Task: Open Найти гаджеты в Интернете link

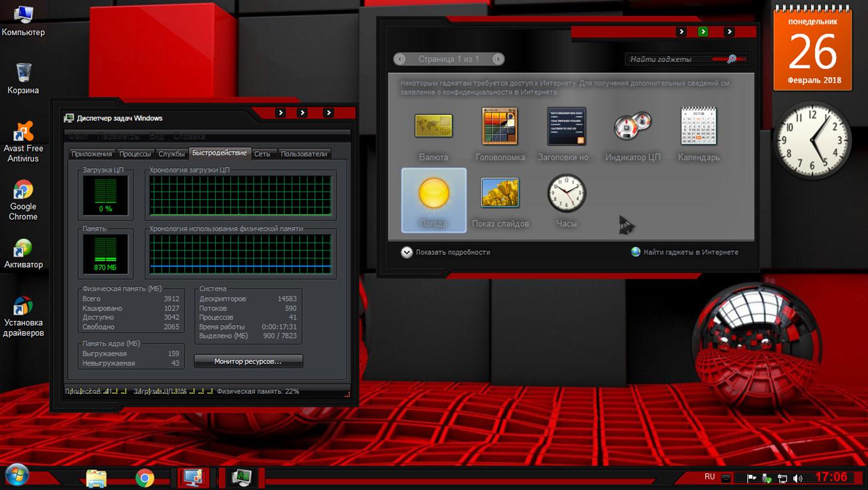Action: tap(690, 252)
